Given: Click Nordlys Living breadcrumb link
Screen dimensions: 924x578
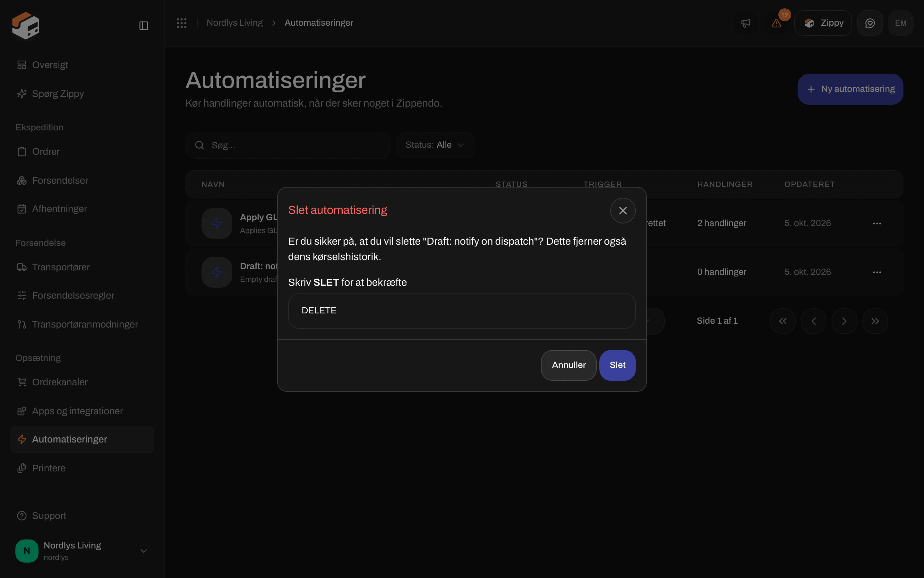Looking at the screenshot, I should tap(235, 23).
